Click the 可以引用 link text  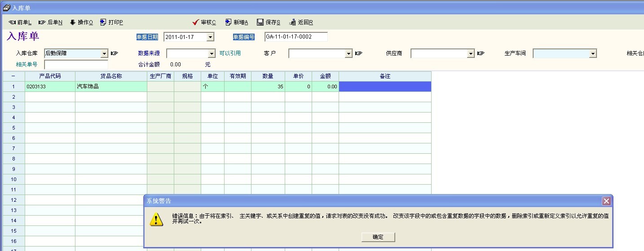[230, 53]
